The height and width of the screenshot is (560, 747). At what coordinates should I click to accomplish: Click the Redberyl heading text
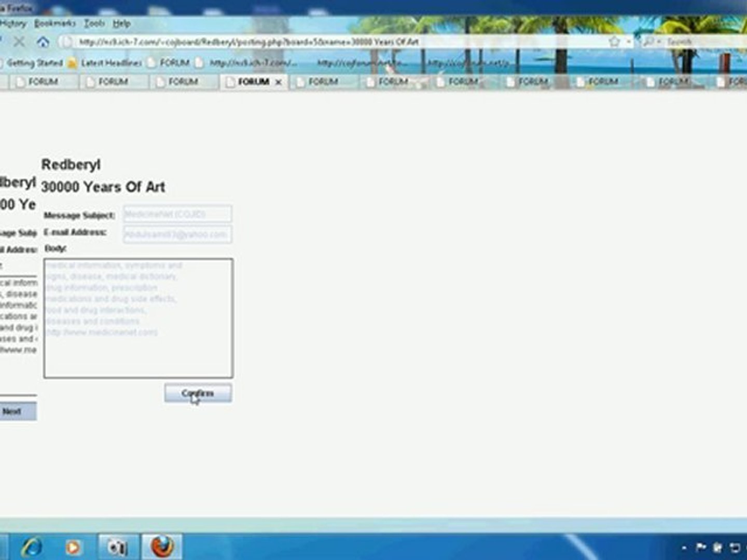click(x=71, y=165)
